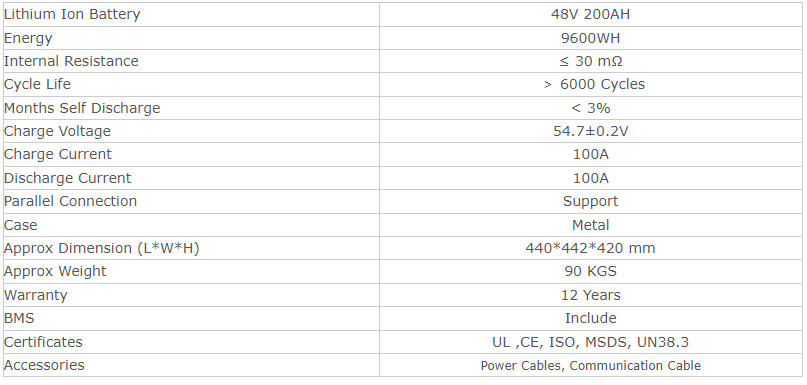Click the Months Self Discharge label
Screen dimensions: 807x385
pyautogui.click(x=82, y=108)
